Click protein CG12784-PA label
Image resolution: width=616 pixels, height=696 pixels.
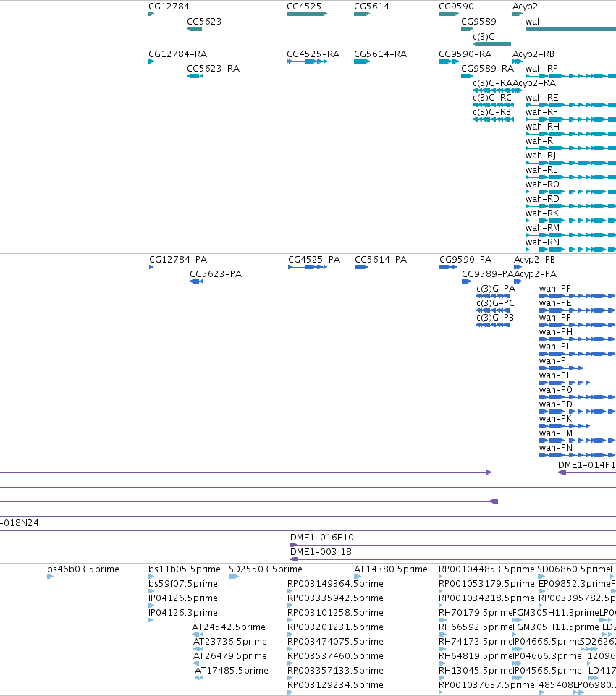coord(178,259)
